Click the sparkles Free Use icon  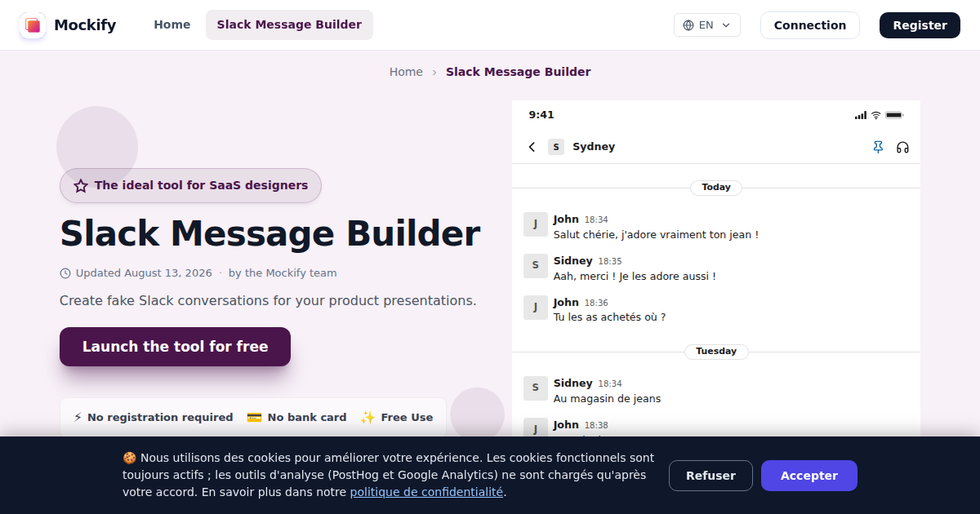367,417
